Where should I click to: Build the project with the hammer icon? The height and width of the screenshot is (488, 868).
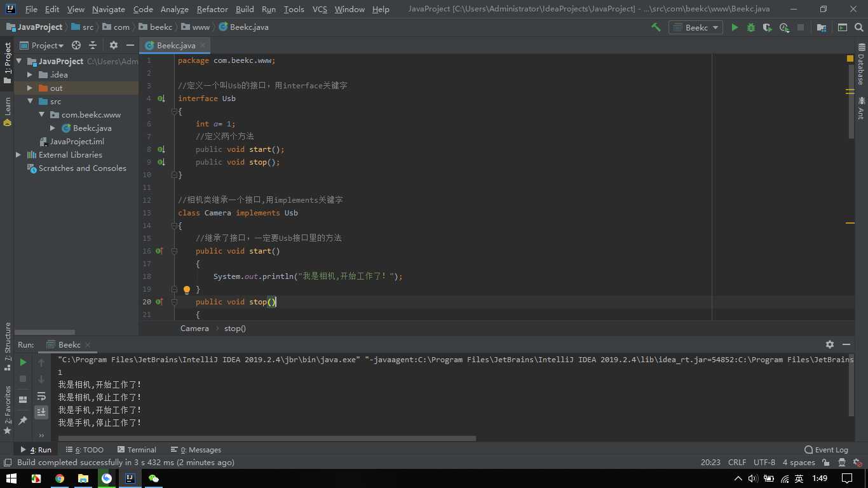pyautogui.click(x=656, y=27)
